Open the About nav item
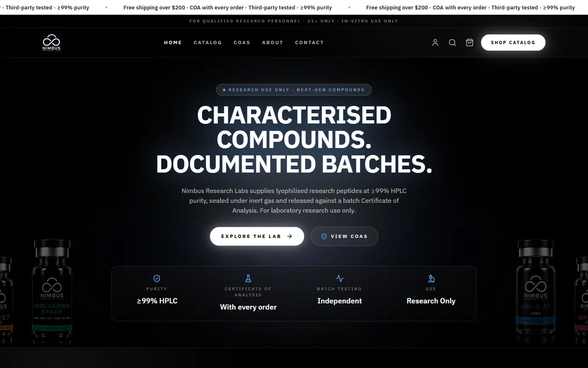 pos(272,43)
